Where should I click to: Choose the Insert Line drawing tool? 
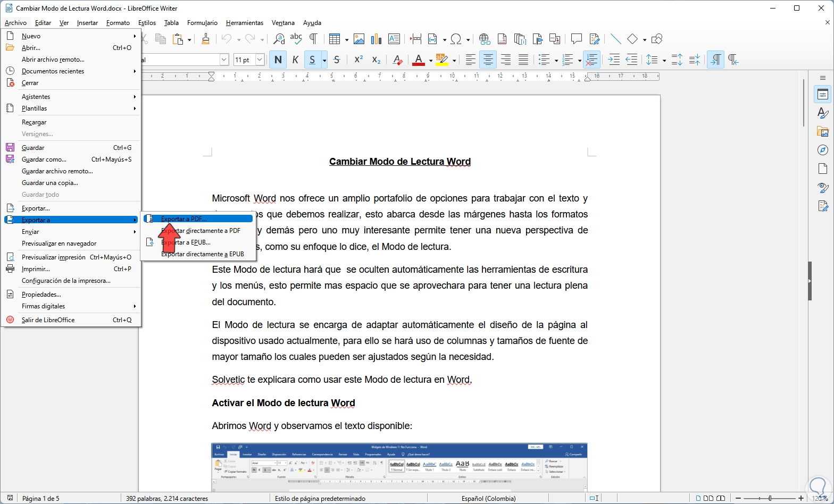tap(615, 39)
